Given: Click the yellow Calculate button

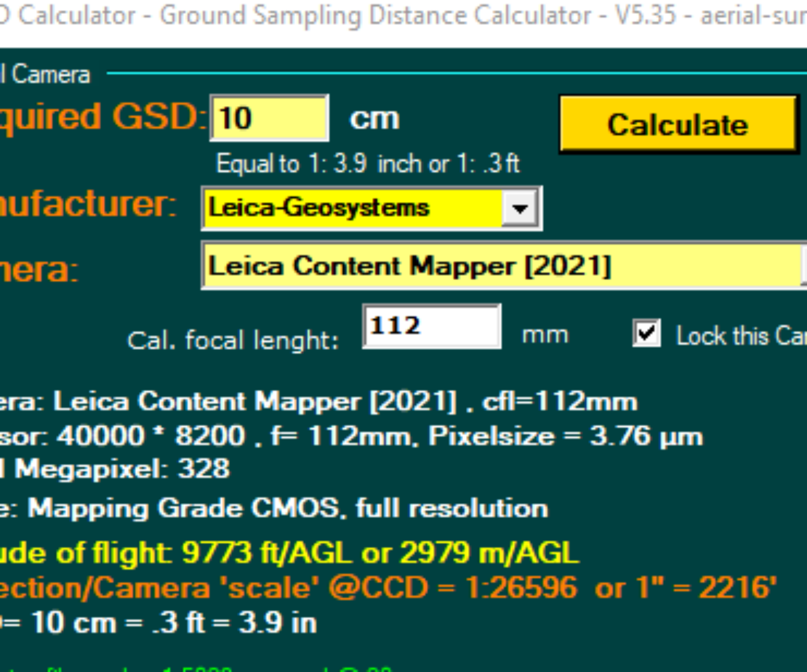Looking at the screenshot, I should [x=677, y=124].
